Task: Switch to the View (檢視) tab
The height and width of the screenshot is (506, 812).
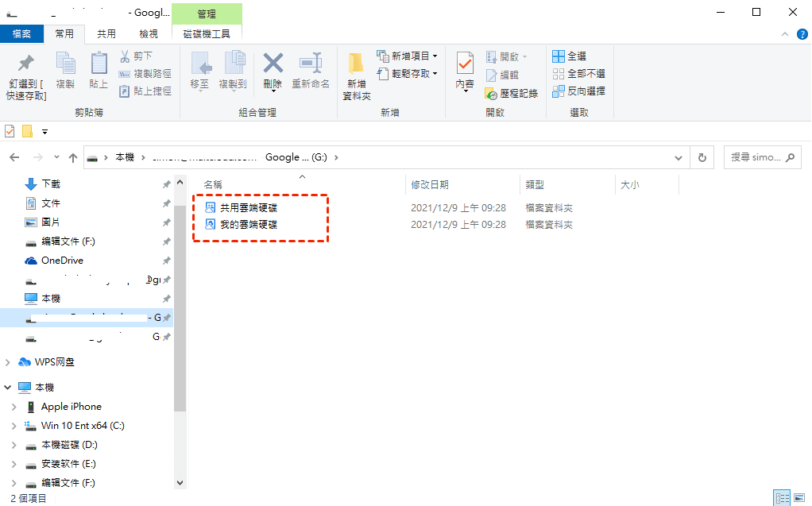Action: point(149,33)
